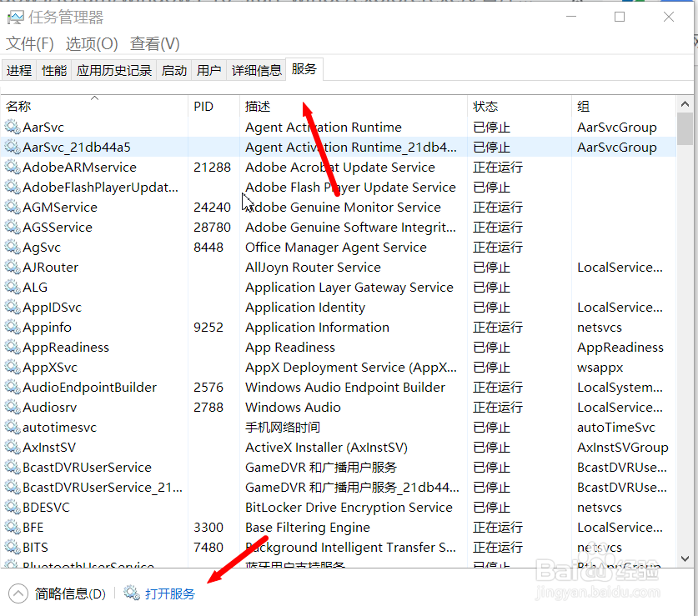Select the AarSvc_21db44a5 service row
698x616 pixels.
339,147
